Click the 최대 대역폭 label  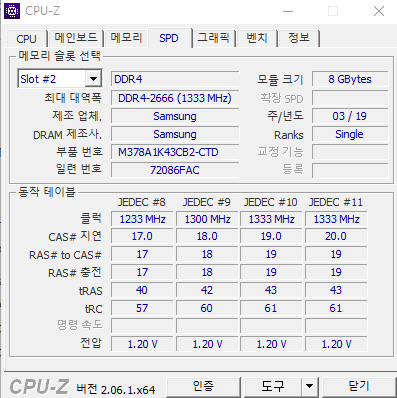tap(73, 98)
